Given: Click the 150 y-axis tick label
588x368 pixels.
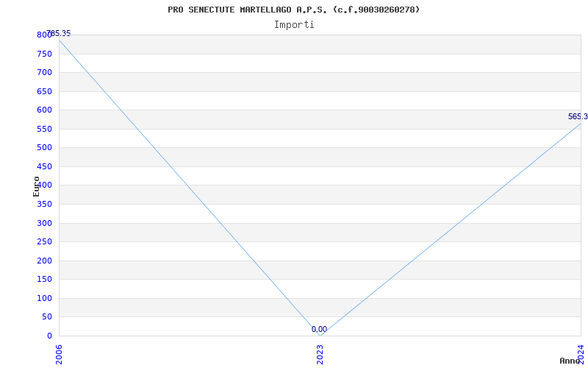Looking at the screenshot, I should click(44, 280).
